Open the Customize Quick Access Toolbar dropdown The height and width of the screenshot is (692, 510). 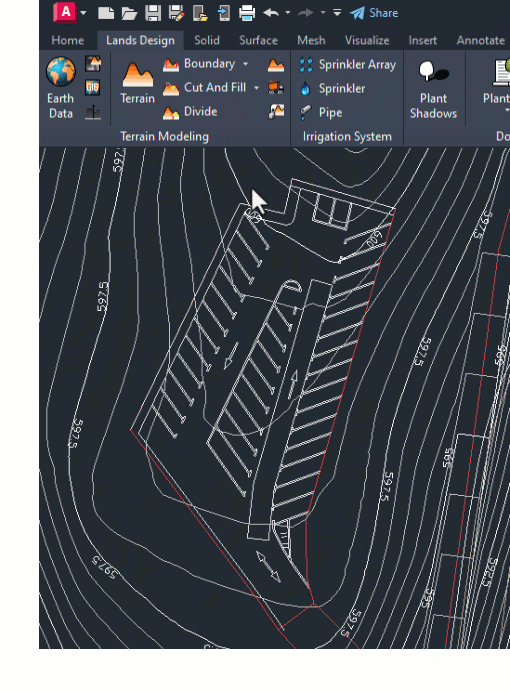coord(337,13)
